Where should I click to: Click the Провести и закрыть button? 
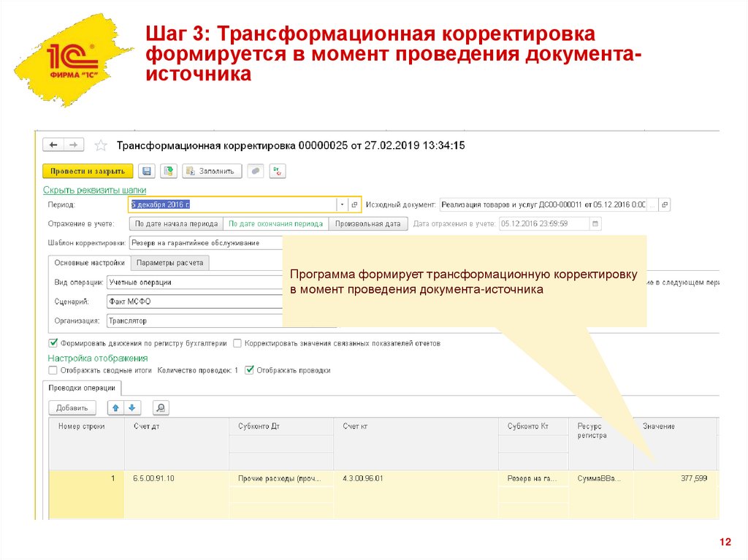tap(88, 172)
